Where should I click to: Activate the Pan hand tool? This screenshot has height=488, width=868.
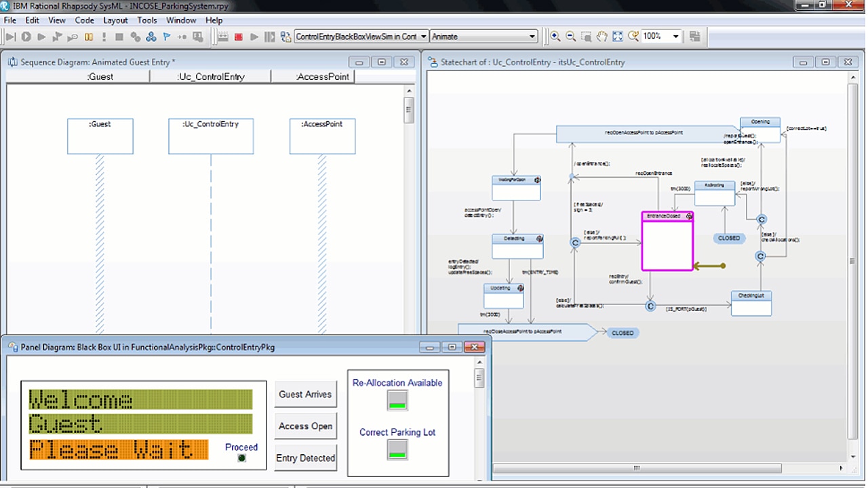click(x=602, y=37)
